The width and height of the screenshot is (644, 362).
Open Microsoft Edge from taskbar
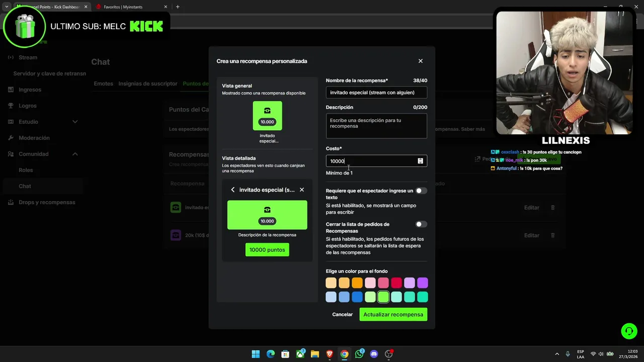coord(270,354)
